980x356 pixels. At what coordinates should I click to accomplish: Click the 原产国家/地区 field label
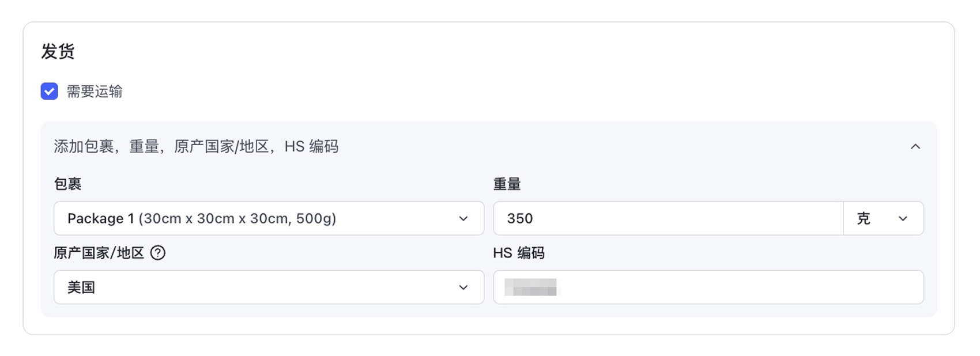click(99, 253)
